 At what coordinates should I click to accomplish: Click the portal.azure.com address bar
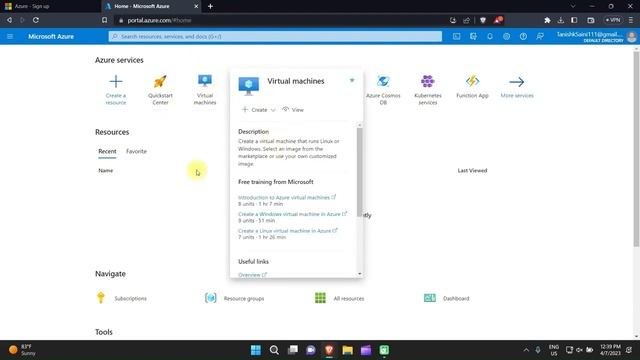tap(282, 20)
